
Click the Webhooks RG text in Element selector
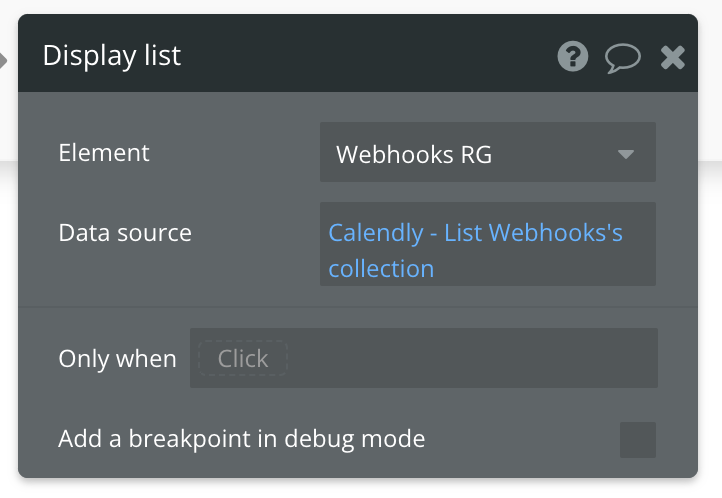click(414, 154)
